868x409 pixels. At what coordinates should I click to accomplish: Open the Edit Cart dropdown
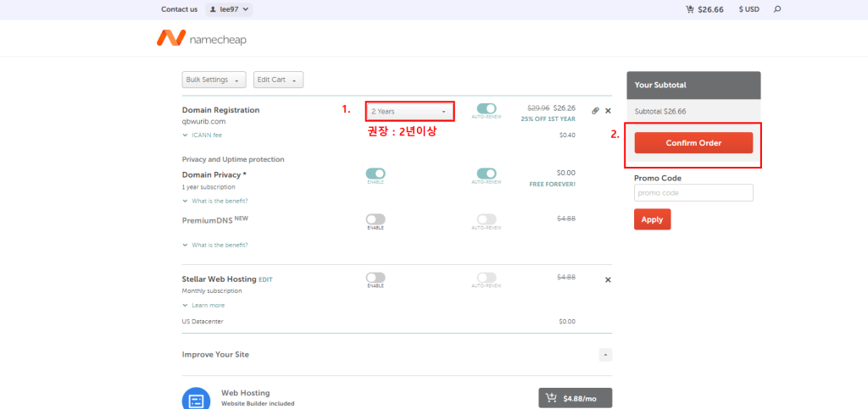[278, 80]
